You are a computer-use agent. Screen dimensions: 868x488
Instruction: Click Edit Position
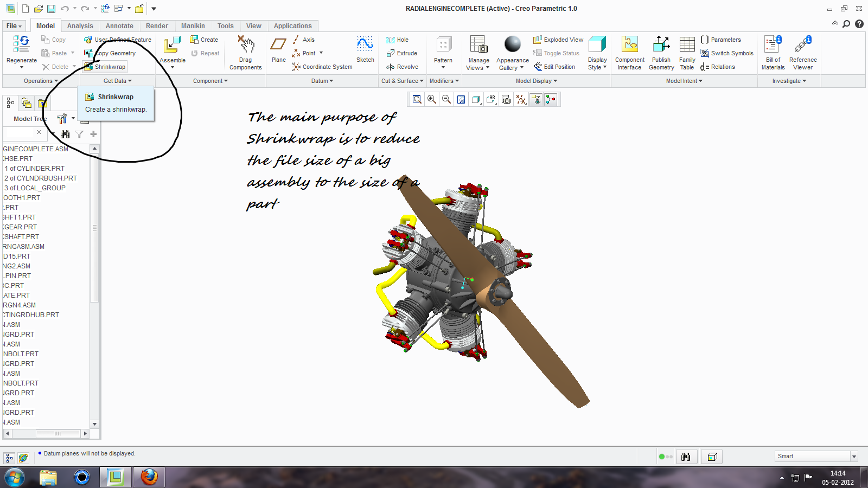(x=554, y=67)
